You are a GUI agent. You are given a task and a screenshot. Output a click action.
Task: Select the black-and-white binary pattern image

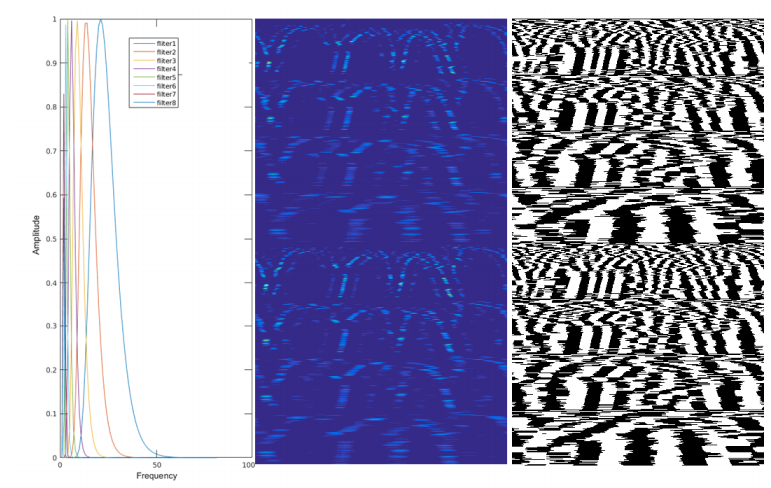pos(640,240)
